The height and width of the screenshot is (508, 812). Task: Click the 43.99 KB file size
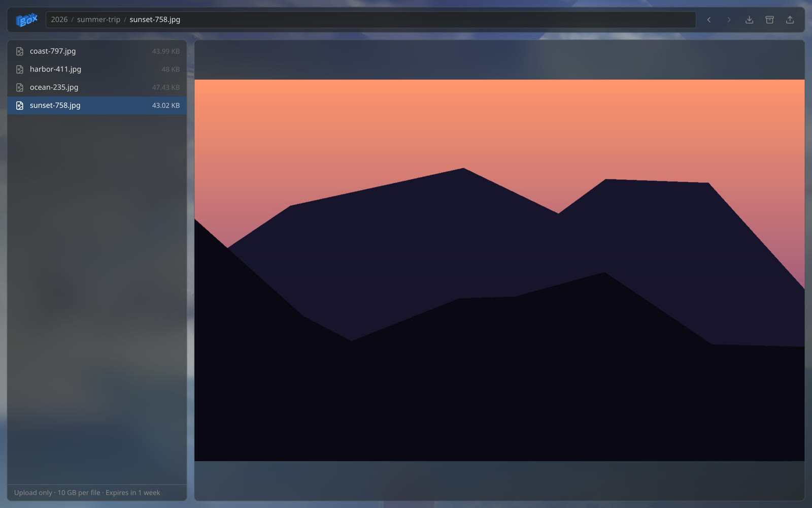coord(166,51)
